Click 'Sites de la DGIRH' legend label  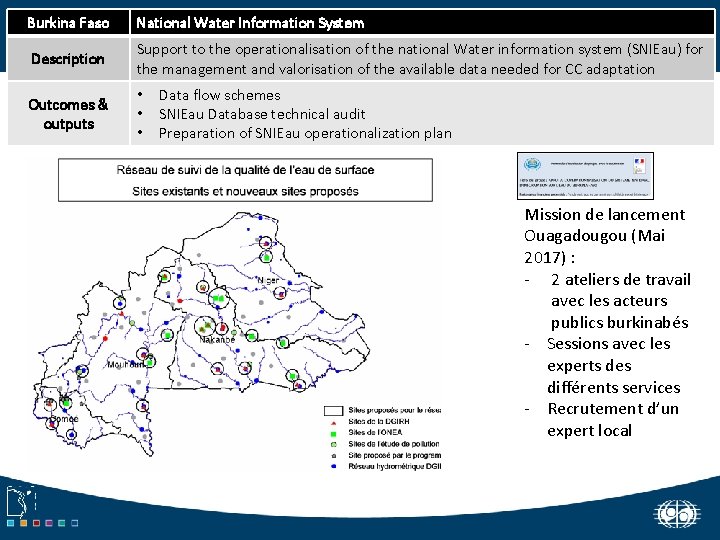379,421
